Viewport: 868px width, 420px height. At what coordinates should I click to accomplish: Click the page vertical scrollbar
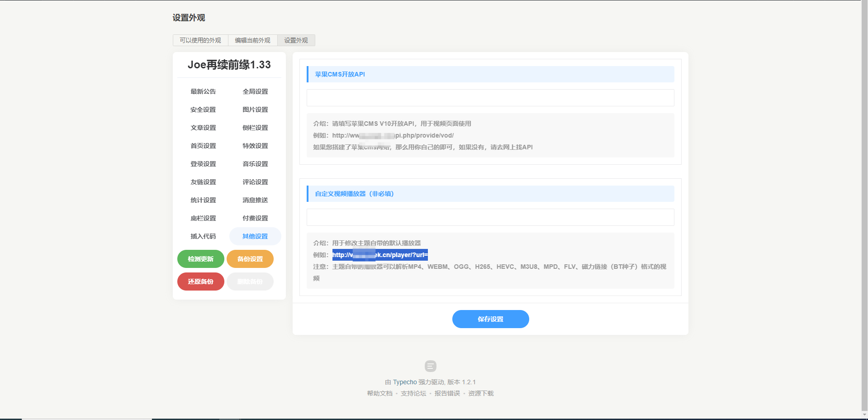click(864, 205)
